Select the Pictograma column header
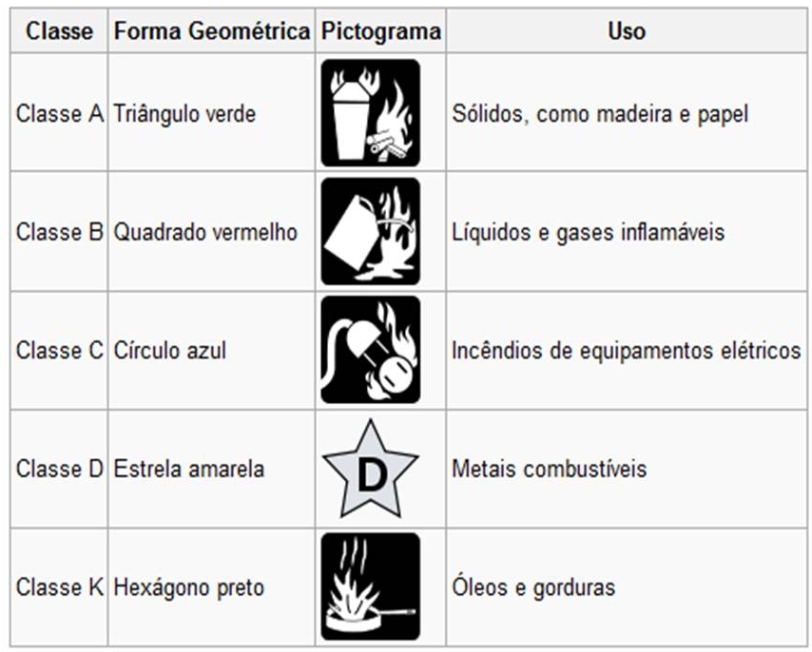The image size is (812, 652). [380, 31]
